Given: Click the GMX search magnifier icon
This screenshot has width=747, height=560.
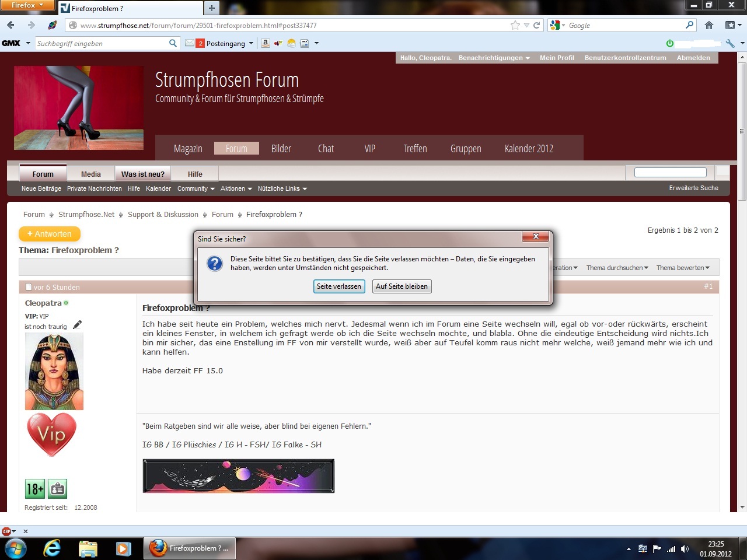Looking at the screenshot, I should [x=173, y=43].
